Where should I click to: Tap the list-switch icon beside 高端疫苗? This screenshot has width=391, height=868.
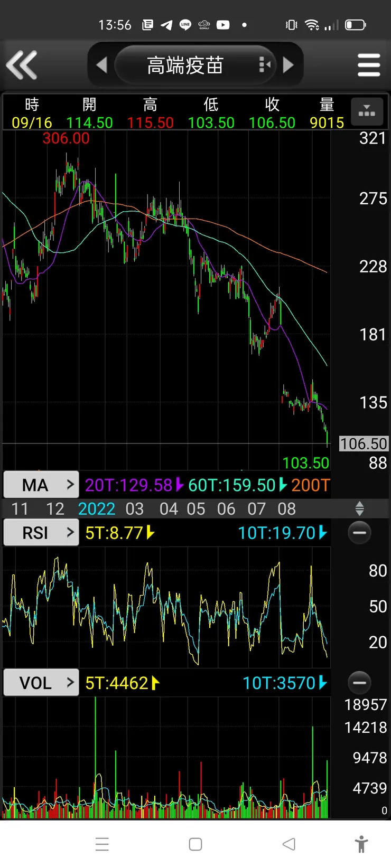click(265, 65)
